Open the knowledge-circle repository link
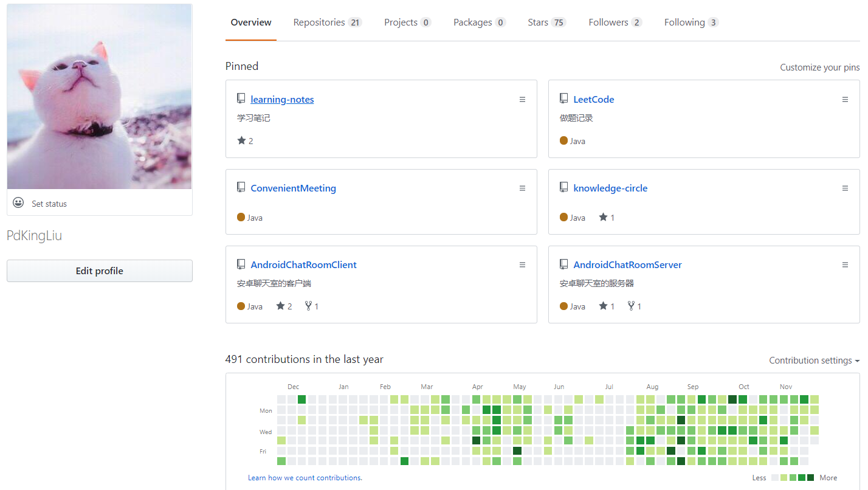 pos(611,188)
